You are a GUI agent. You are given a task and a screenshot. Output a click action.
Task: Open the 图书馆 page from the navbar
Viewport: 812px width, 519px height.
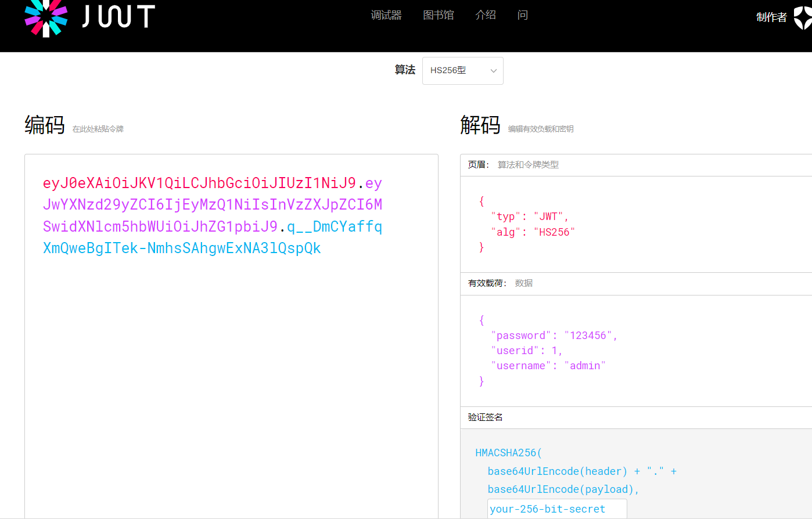(439, 15)
